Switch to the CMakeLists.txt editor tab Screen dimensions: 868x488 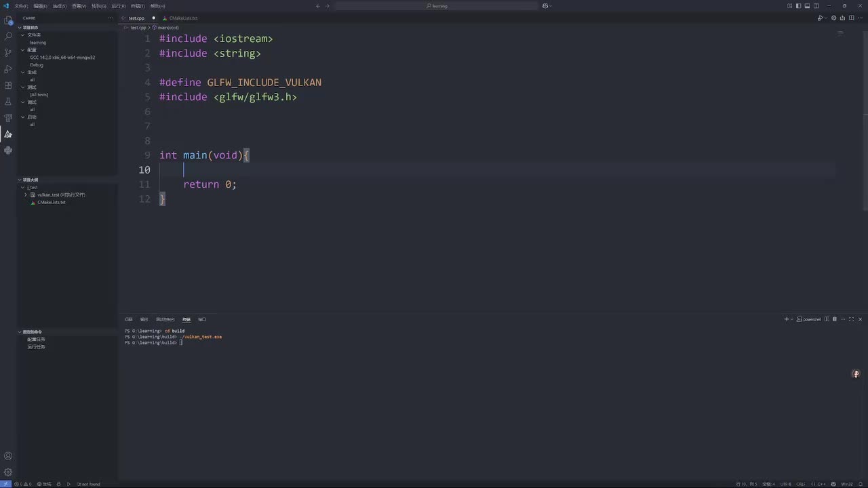(x=183, y=18)
